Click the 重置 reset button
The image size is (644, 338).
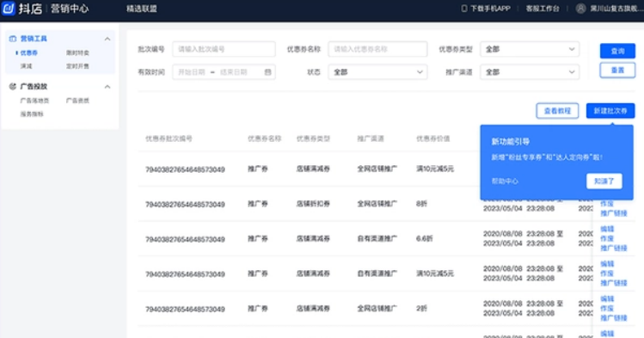pos(617,71)
